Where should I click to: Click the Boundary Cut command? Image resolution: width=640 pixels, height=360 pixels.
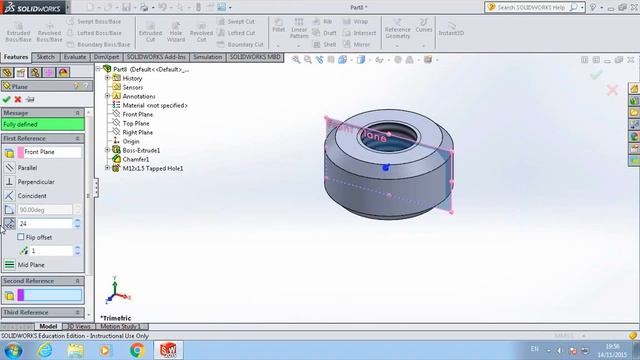(x=240, y=44)
